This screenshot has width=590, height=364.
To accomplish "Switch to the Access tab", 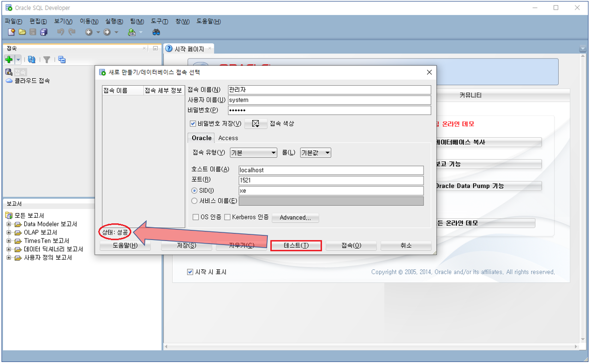I will tap(228, 138).
